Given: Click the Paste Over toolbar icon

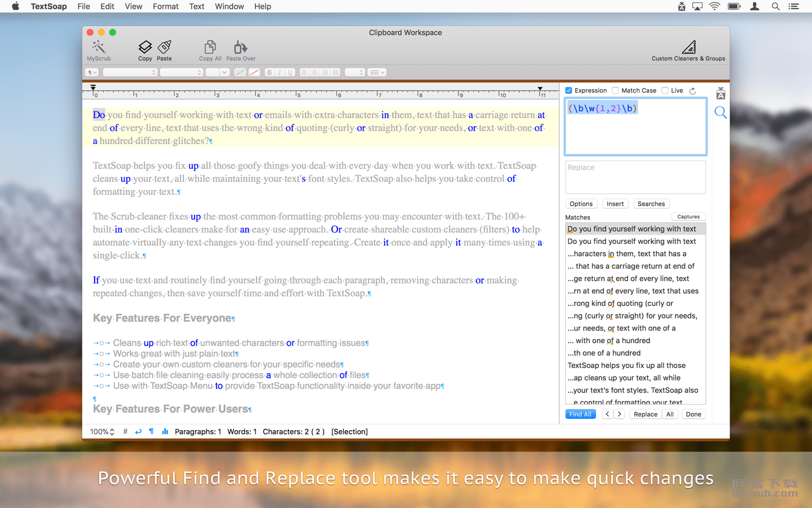Looking at the screenshot, I should [241, 50].
